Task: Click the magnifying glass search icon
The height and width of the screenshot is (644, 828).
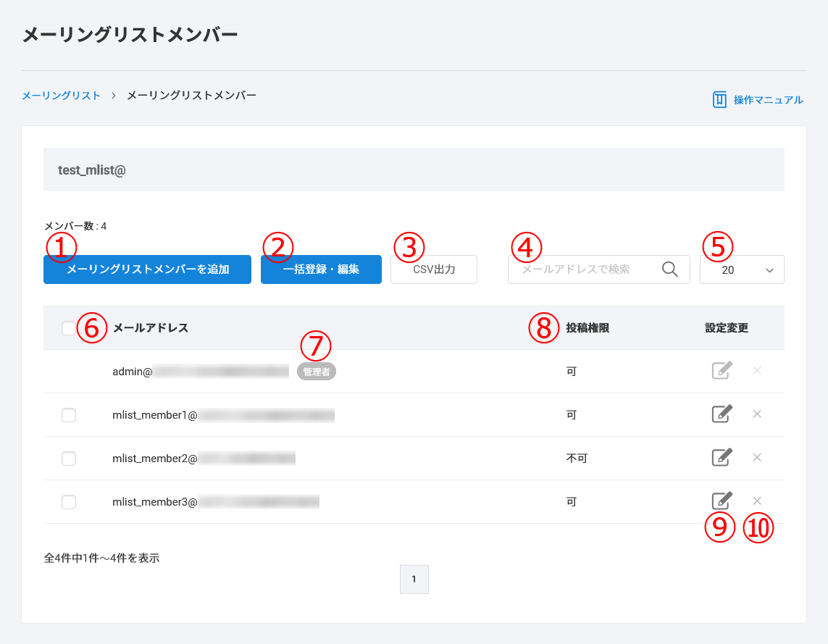Action: point(670,269)
